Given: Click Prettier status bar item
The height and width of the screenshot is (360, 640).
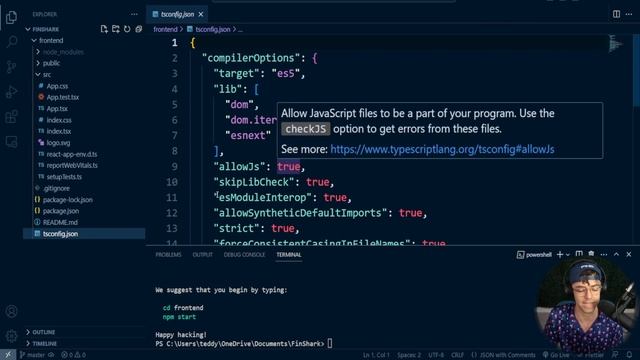Looking at the screenshot, I should pos(590,355).
